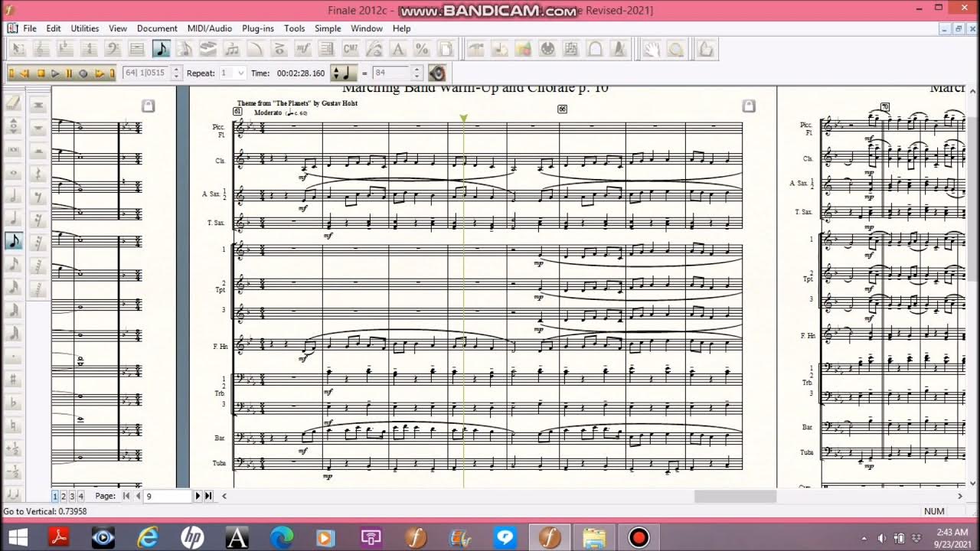Select the Chord tool labeled CM7
Image resolution: width=980 pixels, height=551 pixels.
(x=350, y=49)
